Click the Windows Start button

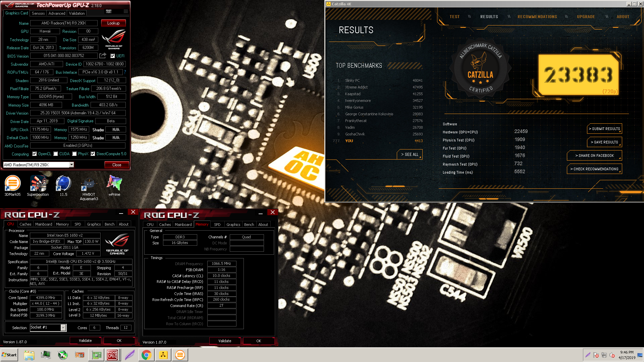pyautogui.click(x=9, y=355)
